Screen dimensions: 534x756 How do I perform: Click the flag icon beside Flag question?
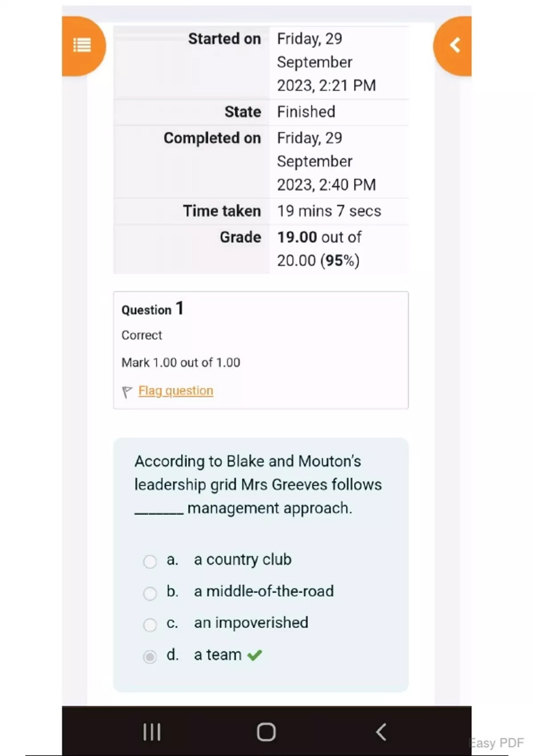coord(127,392)
